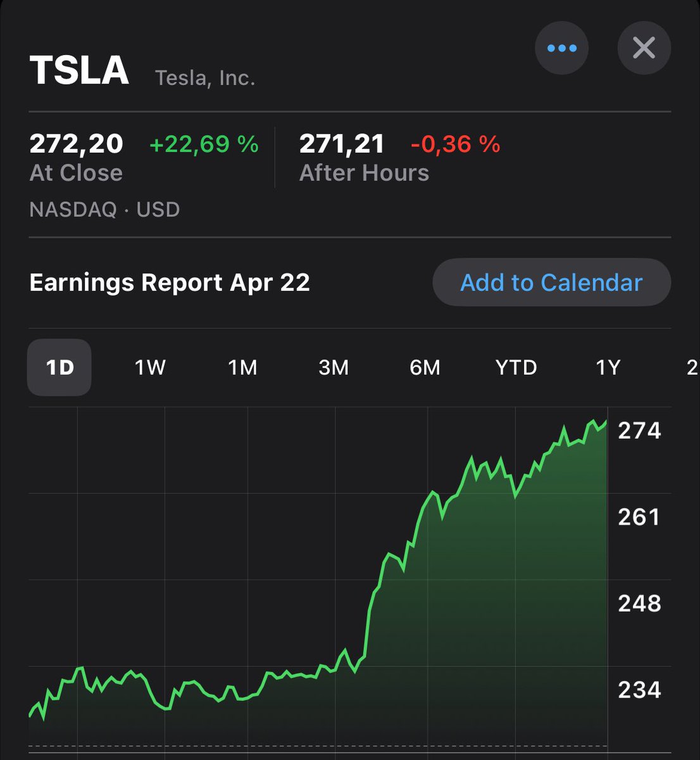
Task: Show the 3M chart range
Action: [334, 367]
